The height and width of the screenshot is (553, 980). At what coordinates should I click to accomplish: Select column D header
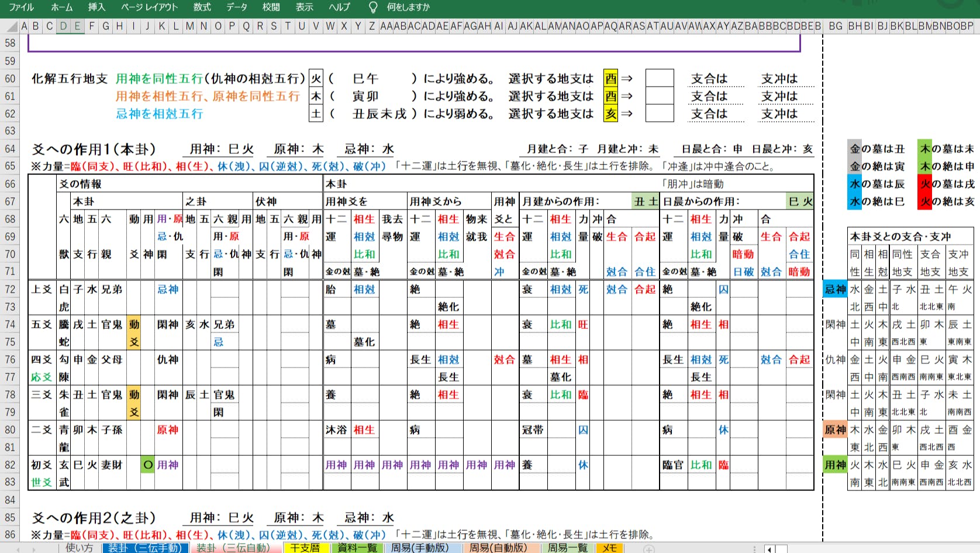(63, 26)
